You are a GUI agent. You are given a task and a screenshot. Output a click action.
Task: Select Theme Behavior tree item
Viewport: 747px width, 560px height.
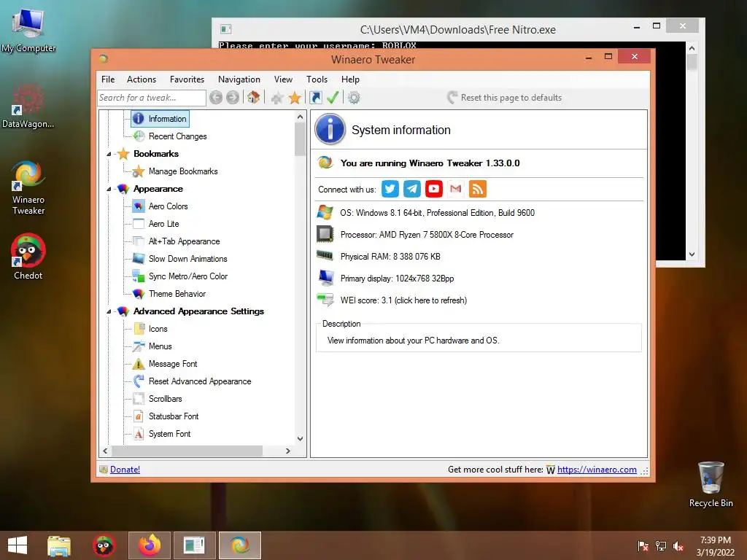pos(177,294)
